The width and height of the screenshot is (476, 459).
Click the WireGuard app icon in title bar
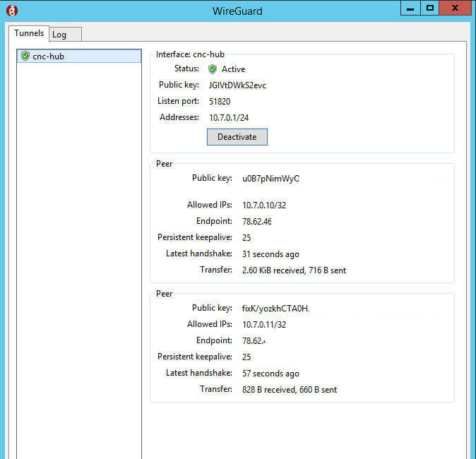[12, 11]
